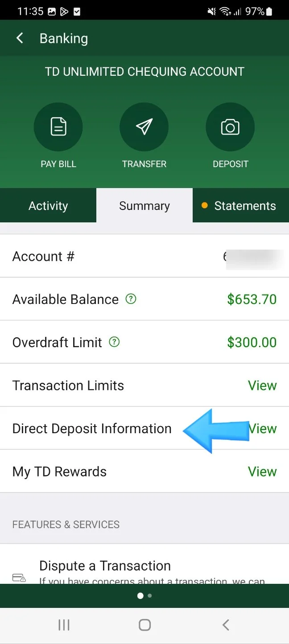Image resolution: width=289 pixels, height=644 pixels.
Task: Tap the Account number row
Action: pos(144,256)
